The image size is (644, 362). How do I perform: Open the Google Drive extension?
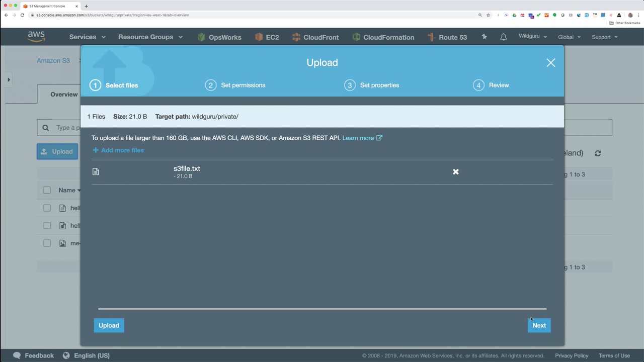(x=514, y=15)
